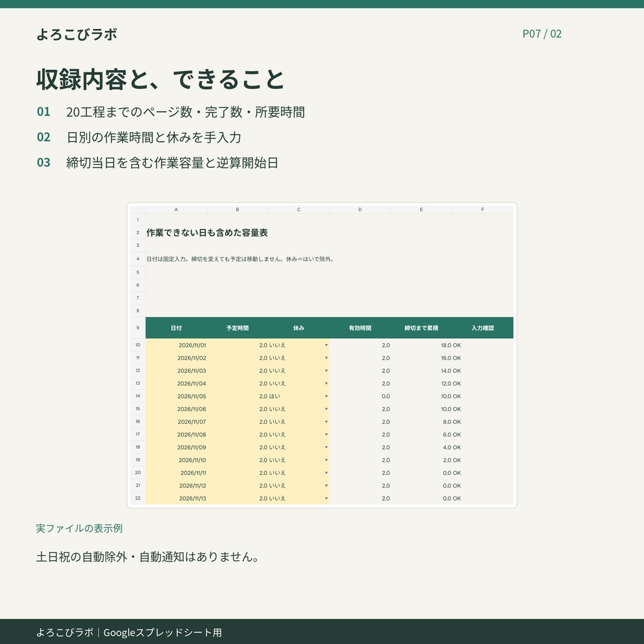Click the 予定時間 table header cell
The image size is (644, 644).
[x=237, y=328]
